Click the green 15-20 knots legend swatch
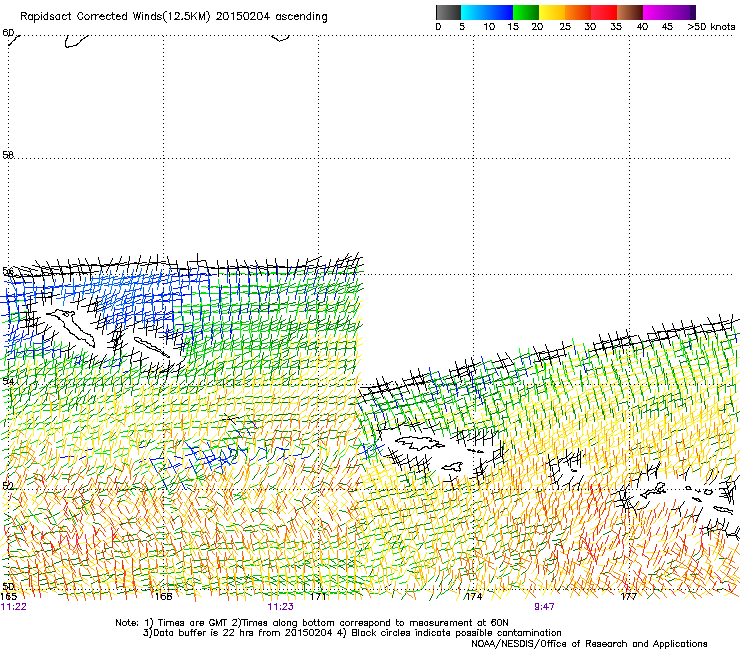The height and width of the screenshot is (650, 740). 526,12
